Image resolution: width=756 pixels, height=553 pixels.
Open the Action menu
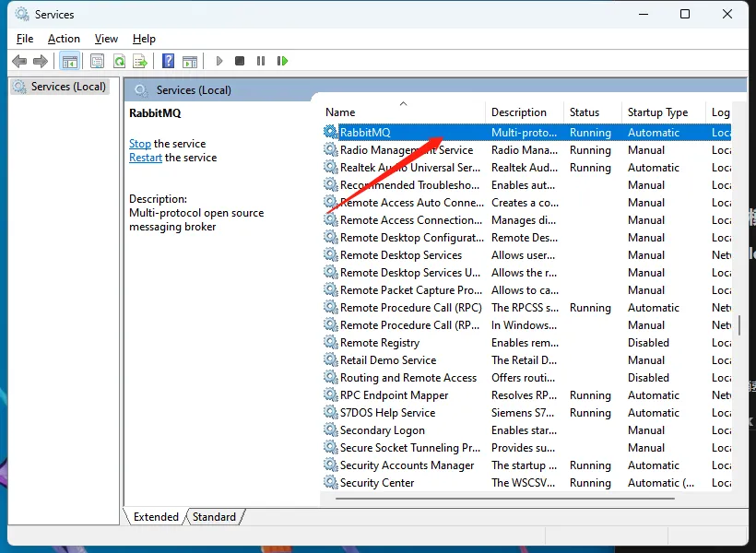pos(64,39)
